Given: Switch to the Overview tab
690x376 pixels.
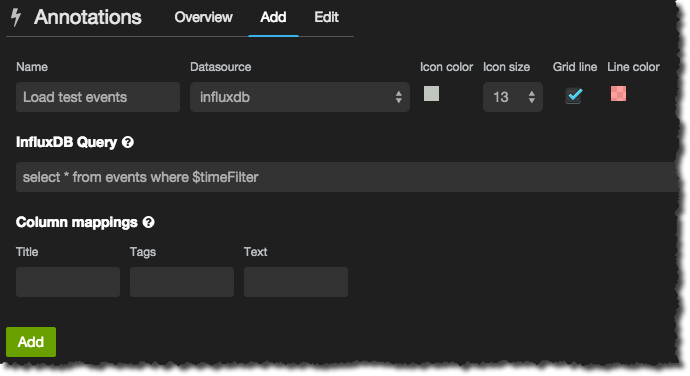Looking at the screenshot, I should pyautogui.click(x=203, y=17).
